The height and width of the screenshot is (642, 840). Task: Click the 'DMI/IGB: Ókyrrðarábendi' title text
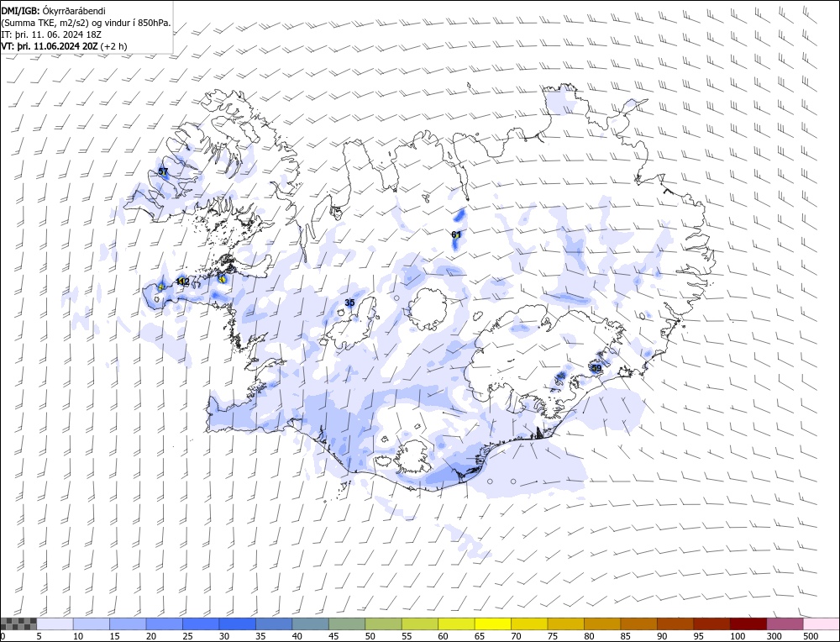pos(54,11)
